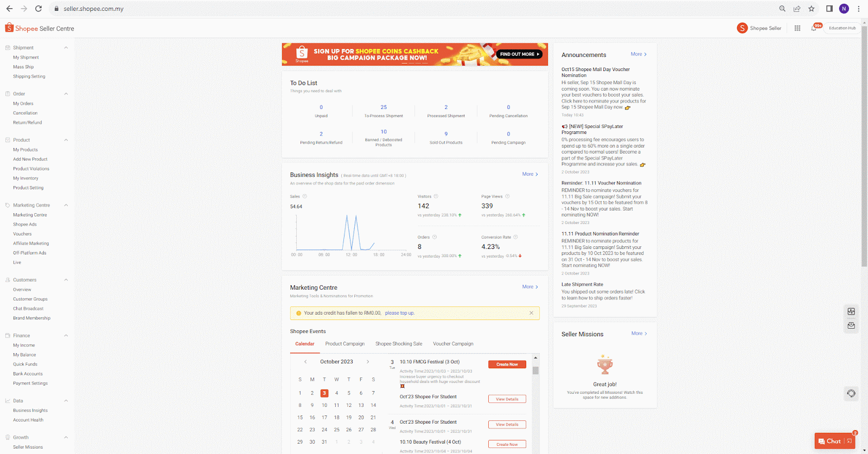Click the support headset icon on right edge
The width and height of the screenshot is (868, 454).
point(851,393)
